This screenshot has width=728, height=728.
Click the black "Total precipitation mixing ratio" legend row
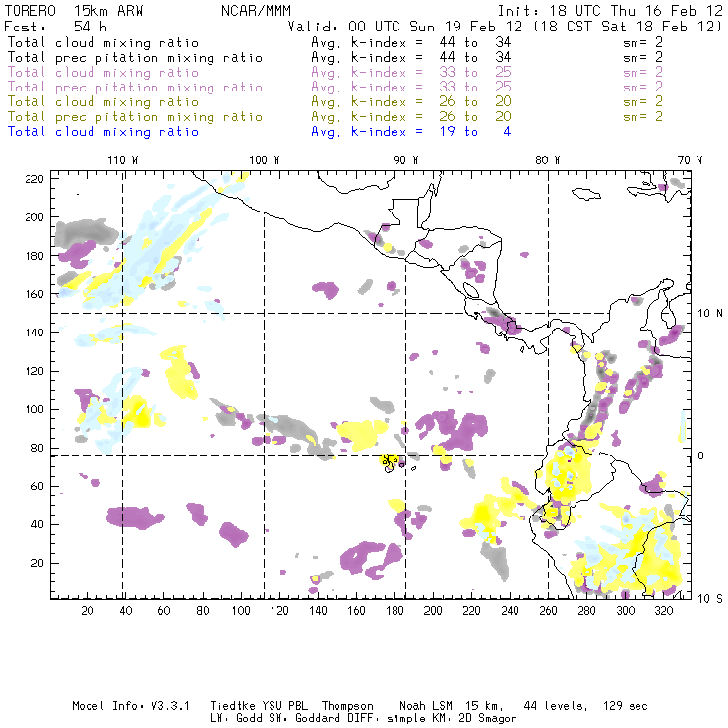(135, 58)
